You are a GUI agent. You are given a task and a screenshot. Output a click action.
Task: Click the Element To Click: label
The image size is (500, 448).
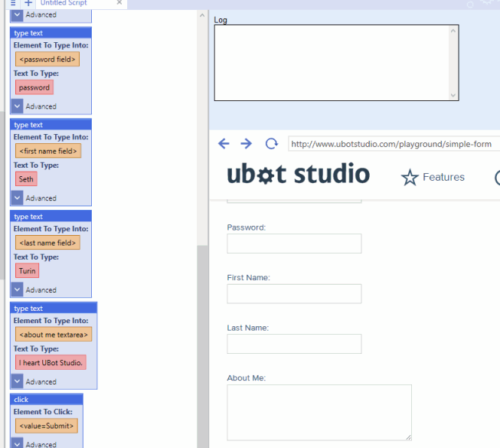pyautogui.click(x=43, y=412)
